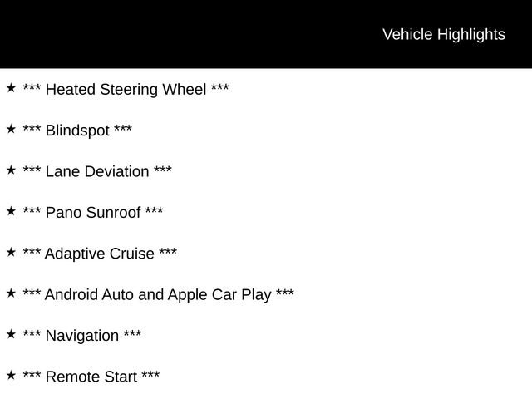This screenshot has height=399, width=532.
Task: Click the Pano Sunroof highlight text
Action: pyautogui.click(x=93, y=213)
